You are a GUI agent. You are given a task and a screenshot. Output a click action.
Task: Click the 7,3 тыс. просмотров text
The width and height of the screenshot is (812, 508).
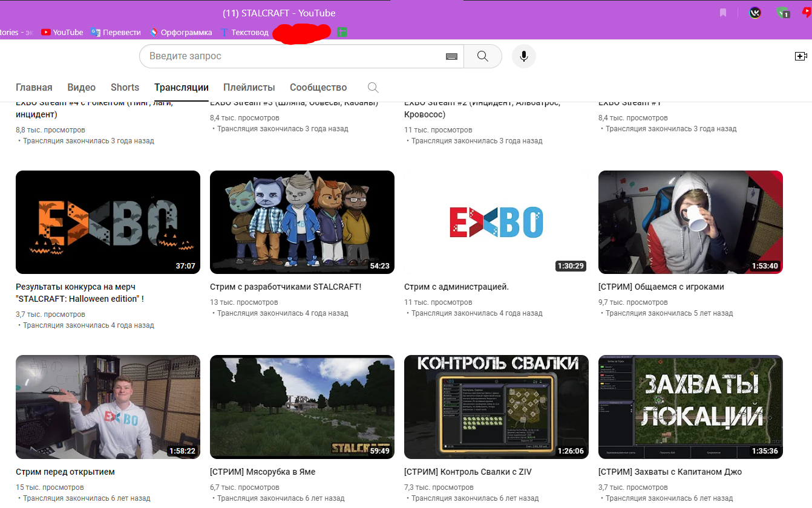439,487
